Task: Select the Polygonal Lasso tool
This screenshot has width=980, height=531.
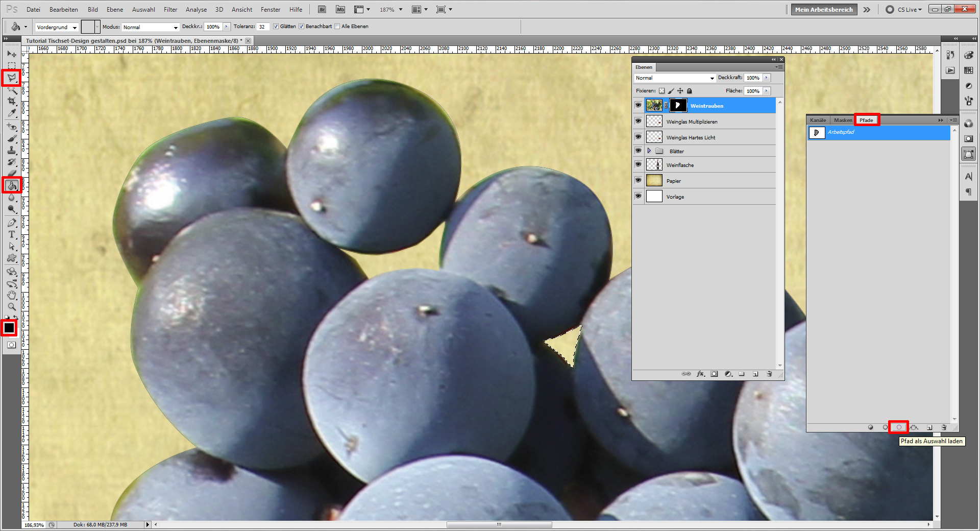Action: (x=11, y=78)
